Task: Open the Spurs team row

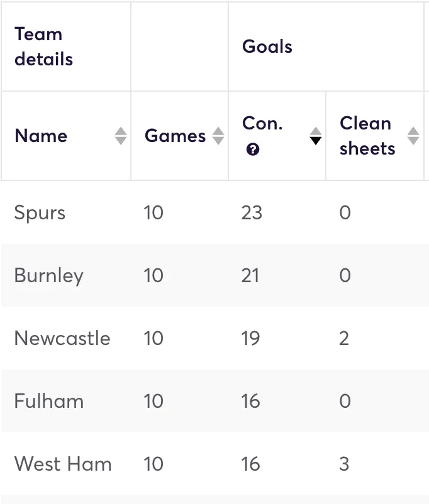Action: tap(40, 212)
